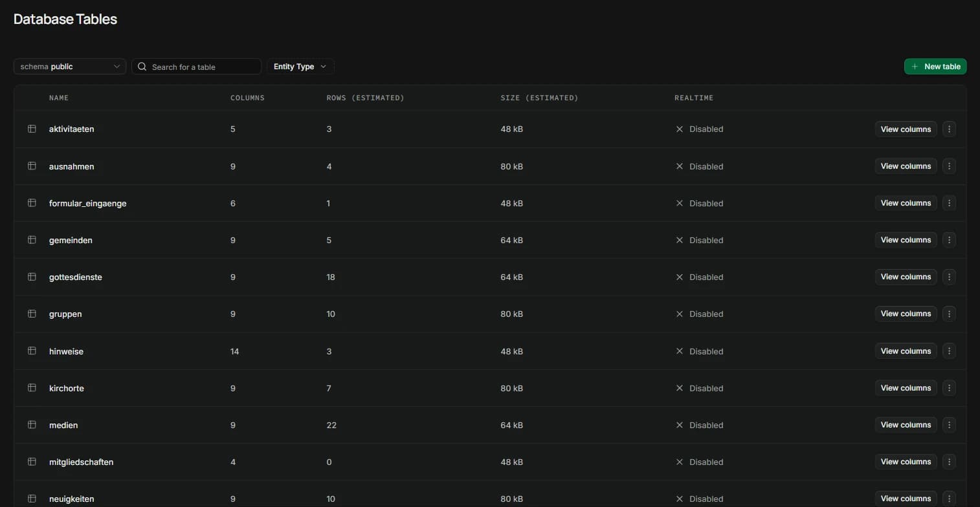This screenshot has height=507, width=980.
Task: Open the kirchorte table row
Action: tap(490, 388)
